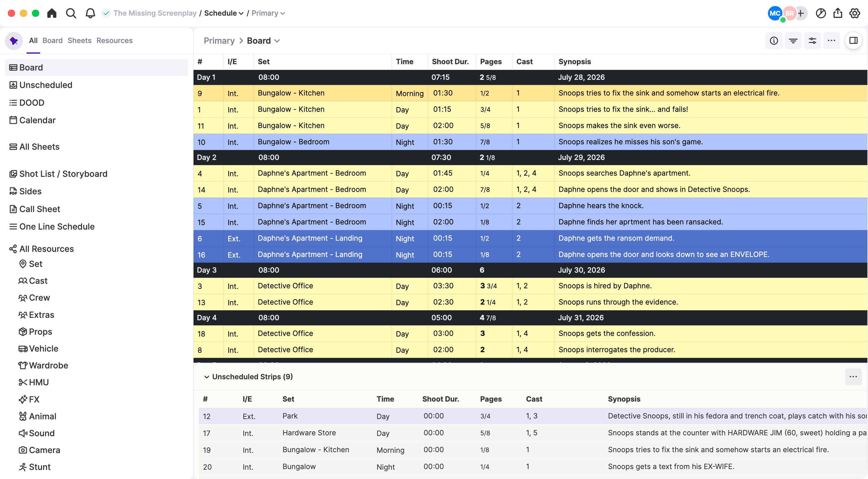Click the purple star favorites icon
The image size is (868, 479).
click(x=14, y=41)
